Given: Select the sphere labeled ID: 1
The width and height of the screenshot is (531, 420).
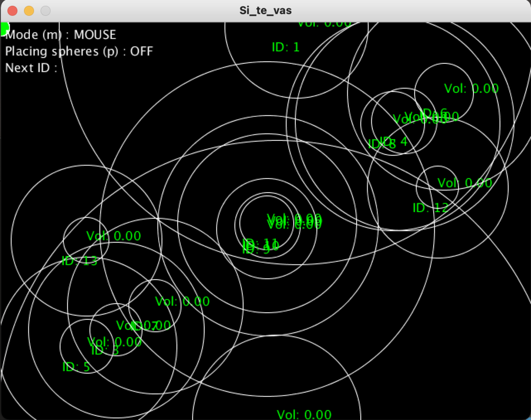Looking at the screenshot, I should [285, 47].
